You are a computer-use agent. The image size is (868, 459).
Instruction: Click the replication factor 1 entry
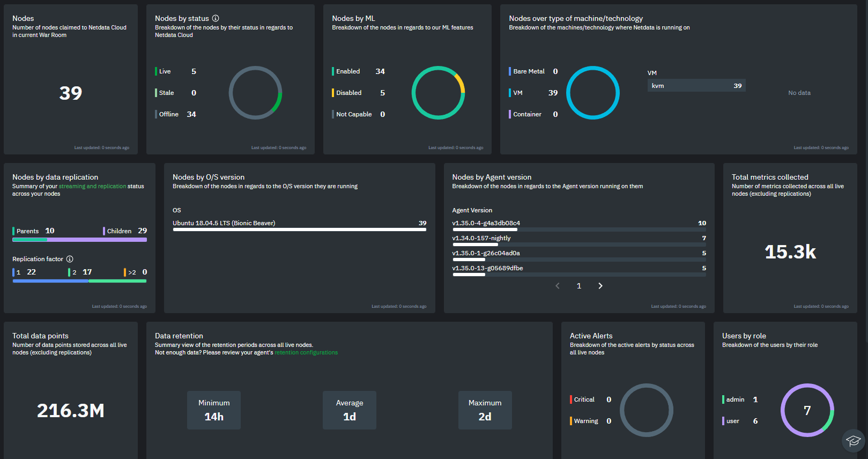click(25, 272)
